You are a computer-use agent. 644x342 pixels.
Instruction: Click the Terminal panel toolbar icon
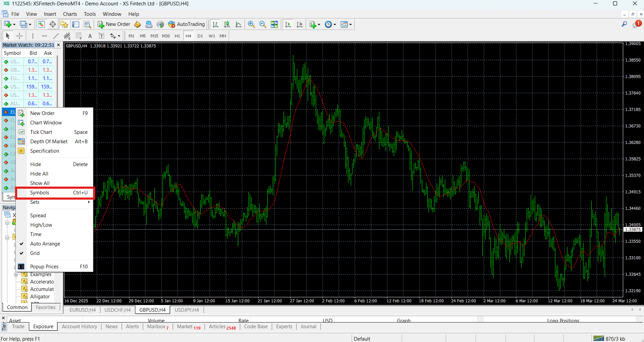(76, 24)
